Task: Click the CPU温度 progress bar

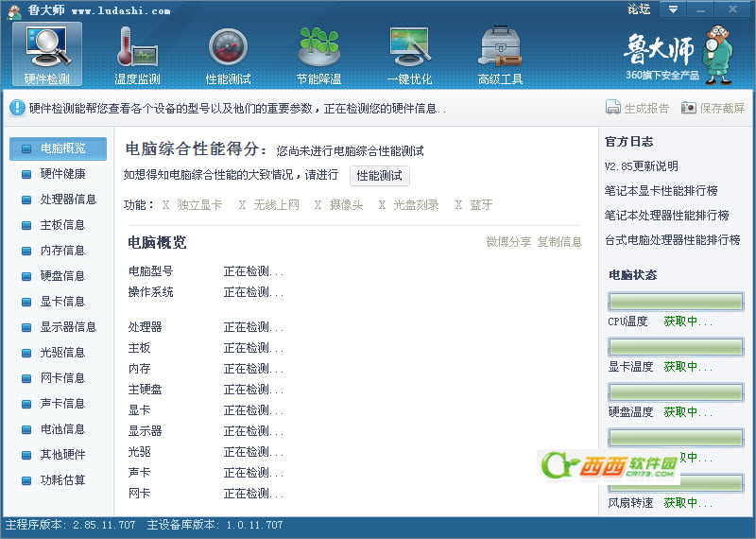Action: tap(676, 302)
